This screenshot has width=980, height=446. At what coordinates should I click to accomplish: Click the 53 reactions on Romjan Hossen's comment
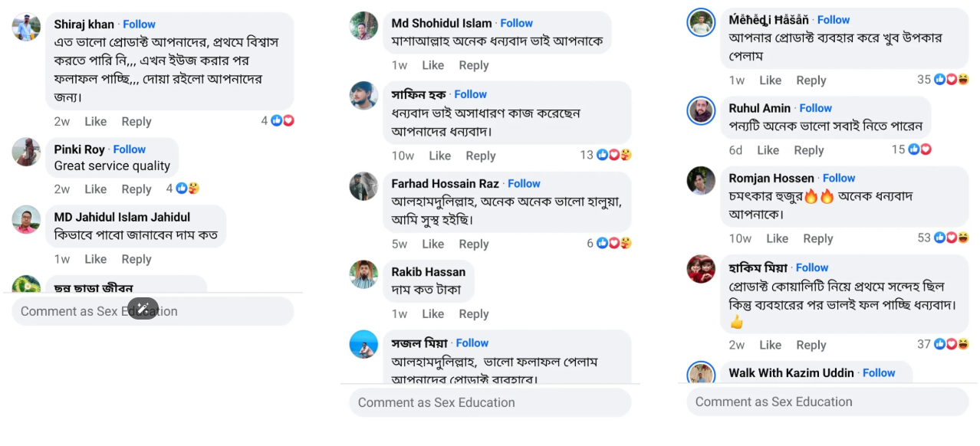pos(943,238)
